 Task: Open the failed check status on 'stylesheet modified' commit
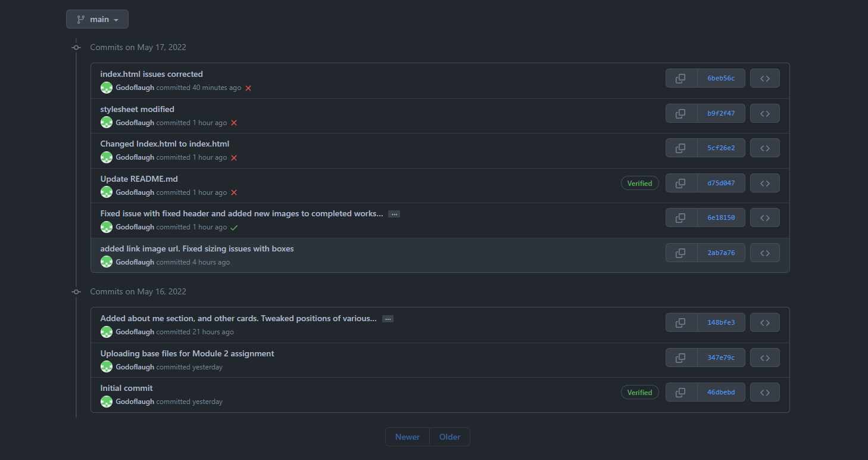click(x=233, y=122)
